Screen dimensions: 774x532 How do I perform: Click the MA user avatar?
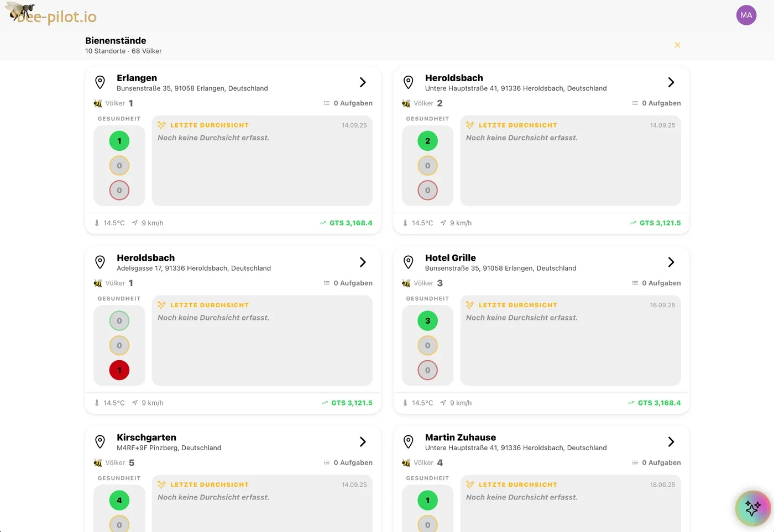[x=746, y=15]
